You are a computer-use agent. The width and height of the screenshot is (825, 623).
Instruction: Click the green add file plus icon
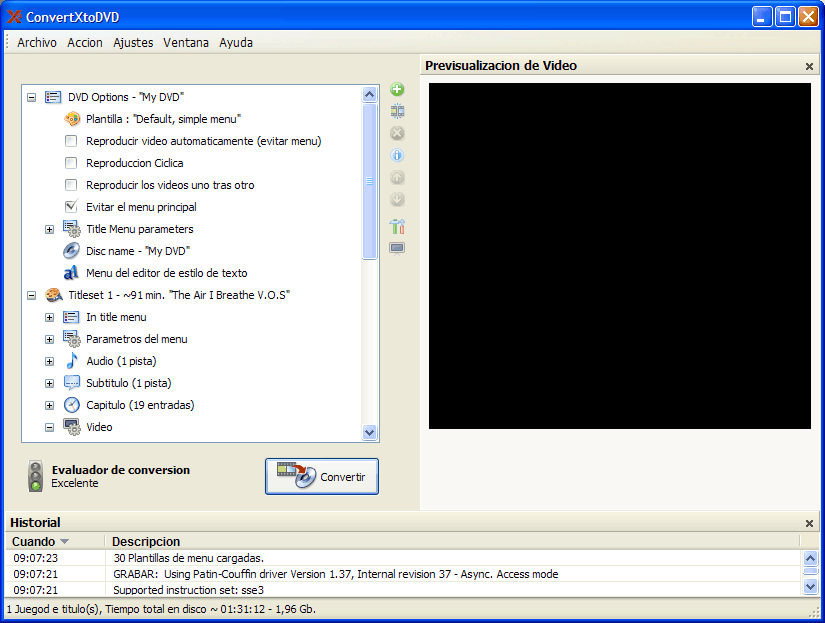pyautogui.click(x=397, y=89)
